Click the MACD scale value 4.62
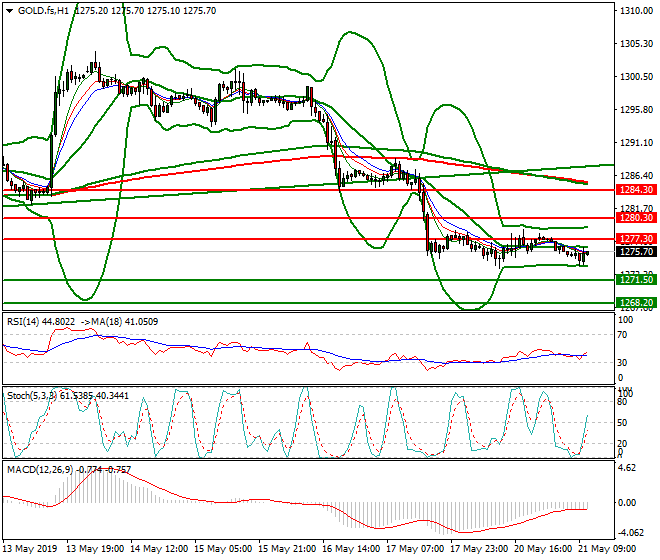 (x=628, y=468)
